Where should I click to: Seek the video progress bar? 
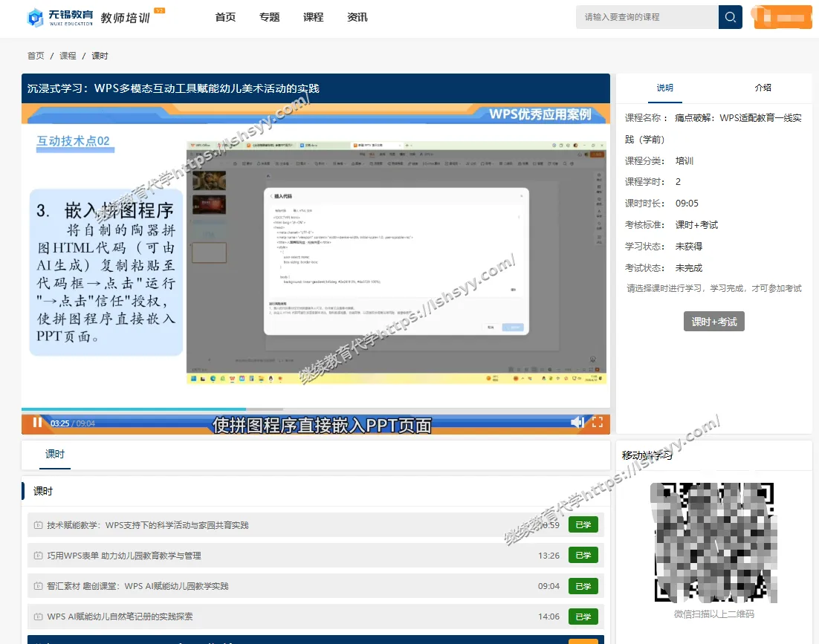(315, 409)
